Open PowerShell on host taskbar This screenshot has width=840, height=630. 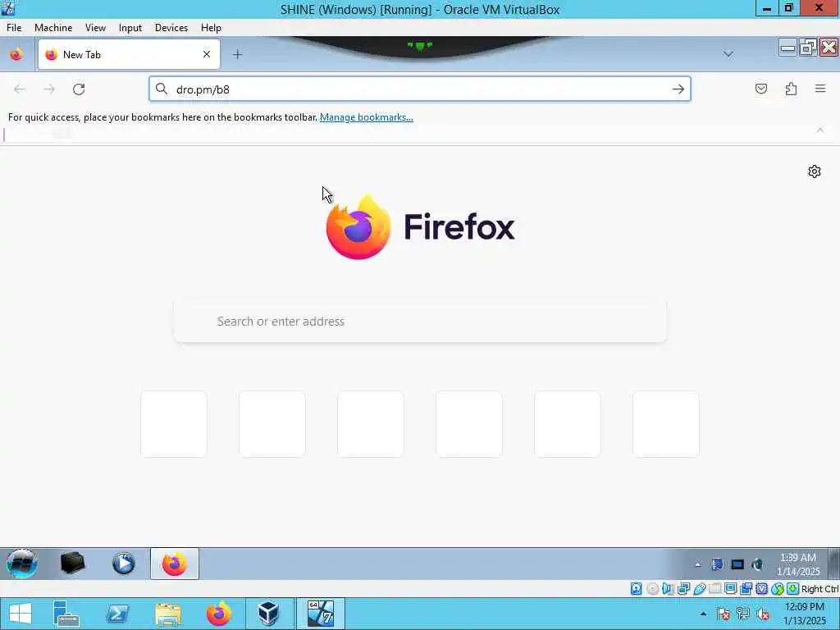pyautogui.click(x=117, y=614)
